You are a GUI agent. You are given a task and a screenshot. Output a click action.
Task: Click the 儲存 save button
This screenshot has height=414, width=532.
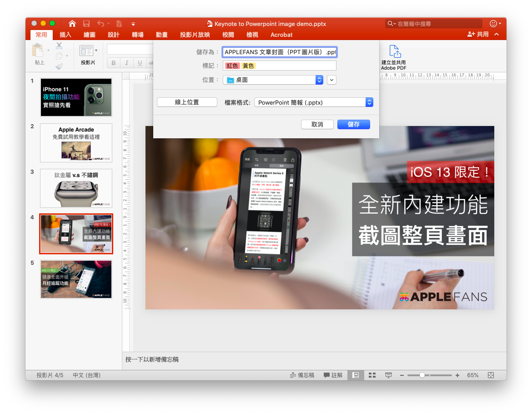(354, 125)
